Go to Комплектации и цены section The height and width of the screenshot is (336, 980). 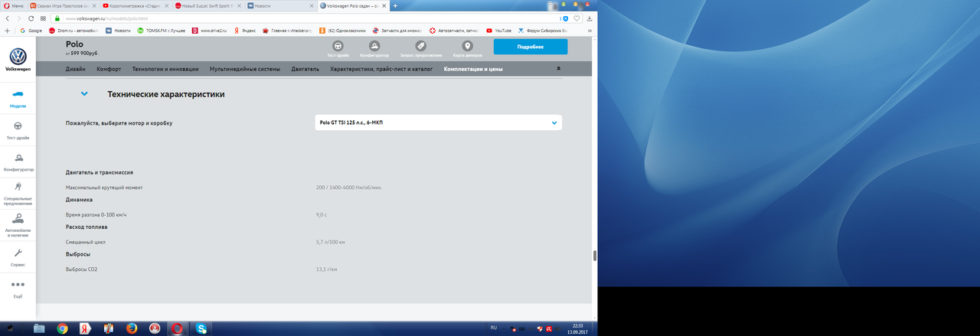point(473,69)
